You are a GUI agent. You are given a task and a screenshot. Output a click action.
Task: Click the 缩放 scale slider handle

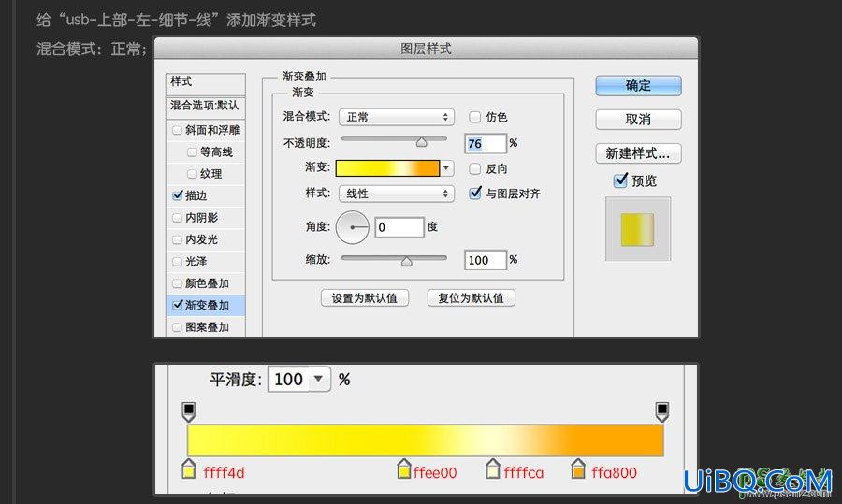407,261
